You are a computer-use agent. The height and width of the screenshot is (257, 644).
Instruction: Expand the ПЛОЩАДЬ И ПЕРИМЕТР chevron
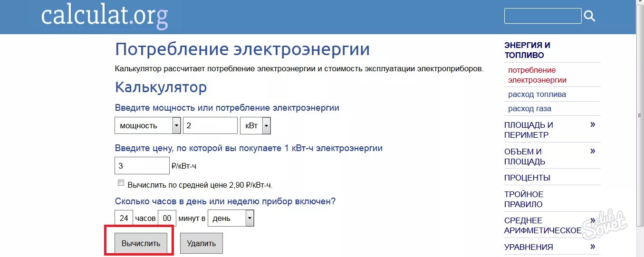coord(593,124)
